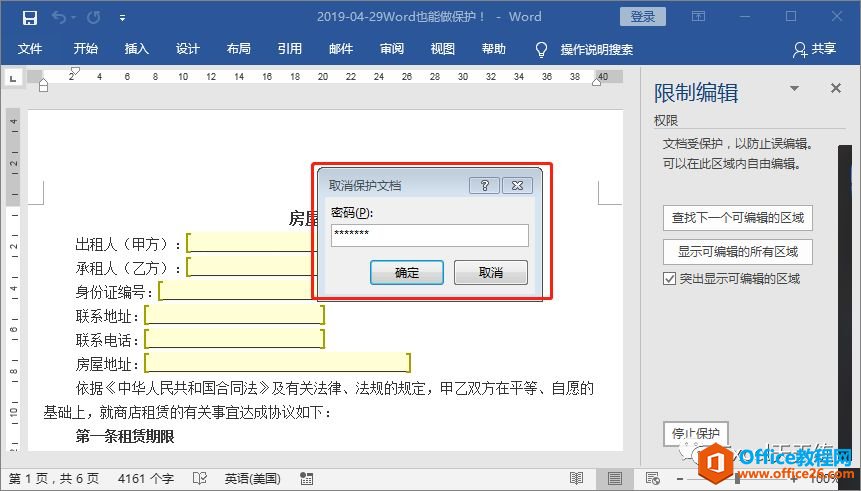Viewport: 861px width, 491px height.
Task: Select the Web Layout view icon
Action: tap(652, 478)
